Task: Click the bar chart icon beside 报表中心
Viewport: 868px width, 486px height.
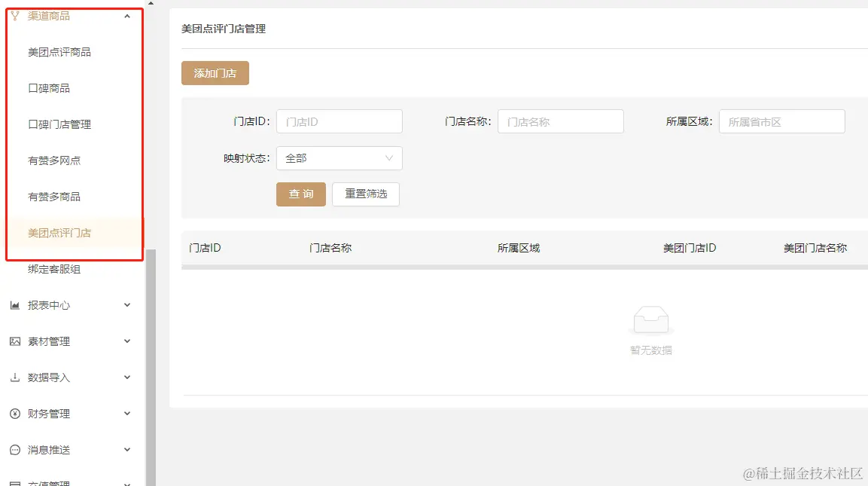Action: 14,305
